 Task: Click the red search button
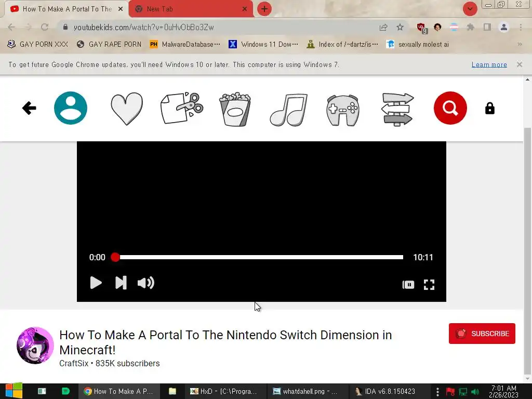pyautogui.click(x=450, y=108)
